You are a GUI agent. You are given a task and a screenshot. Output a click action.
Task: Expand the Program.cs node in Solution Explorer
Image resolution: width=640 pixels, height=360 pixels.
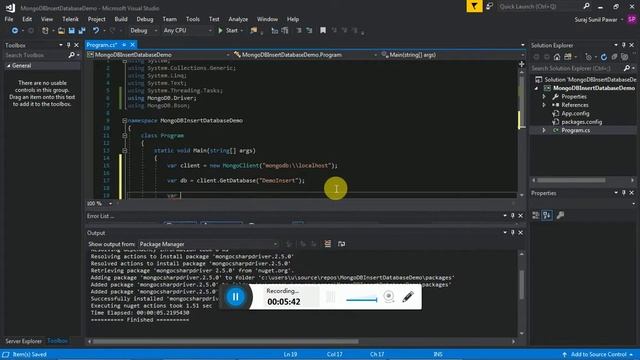point(544,131)
